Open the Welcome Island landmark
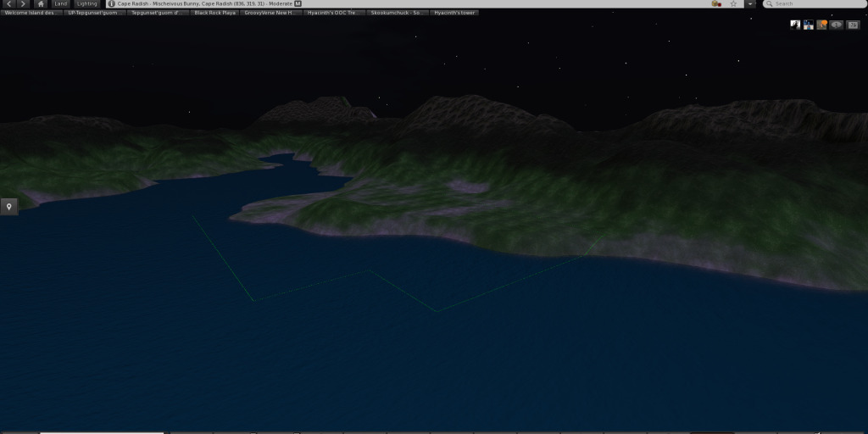The image size is (868, 434). pos(31,14)
